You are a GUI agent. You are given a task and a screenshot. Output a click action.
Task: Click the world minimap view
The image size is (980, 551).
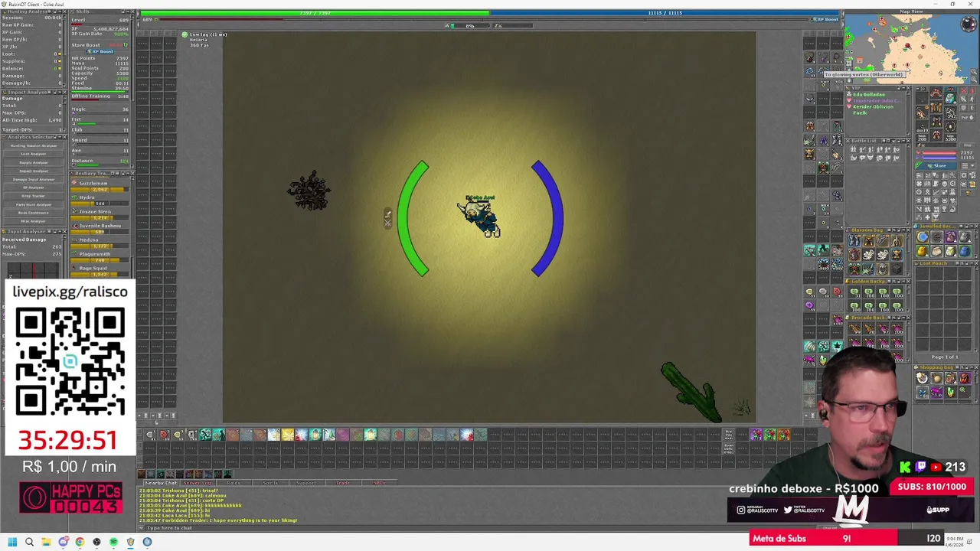(911, 48)
